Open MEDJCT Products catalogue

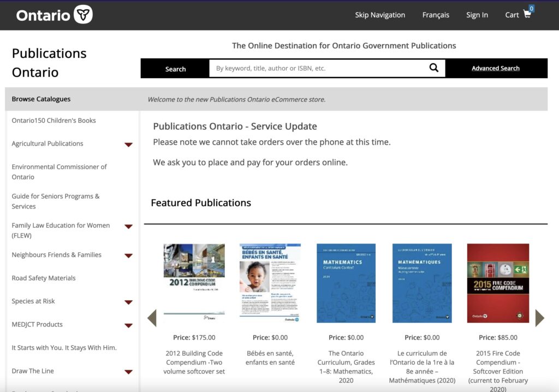click(37, 324)
